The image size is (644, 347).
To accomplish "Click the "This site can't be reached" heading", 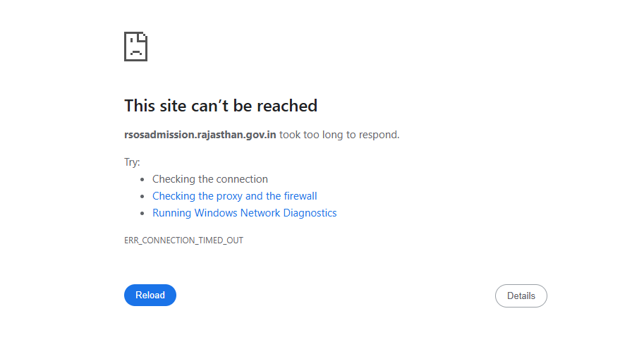I will [221, 106].
